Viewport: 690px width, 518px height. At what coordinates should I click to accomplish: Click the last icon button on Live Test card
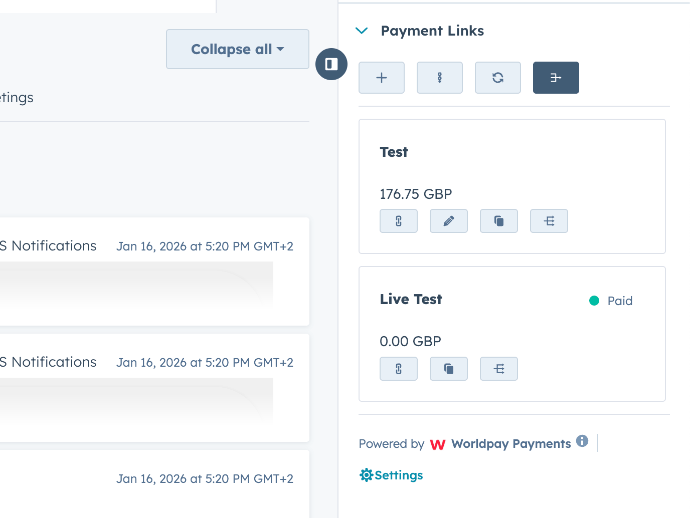click(x=499, y=369)
